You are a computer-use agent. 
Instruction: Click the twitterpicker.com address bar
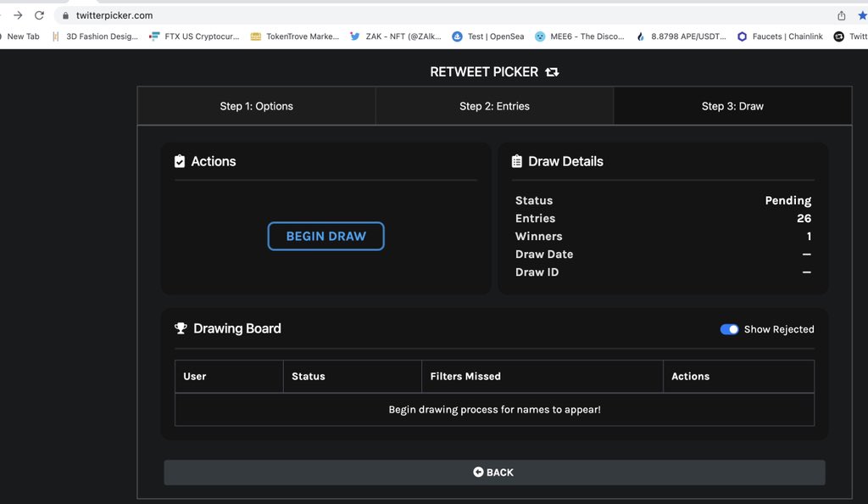[442, 15]
